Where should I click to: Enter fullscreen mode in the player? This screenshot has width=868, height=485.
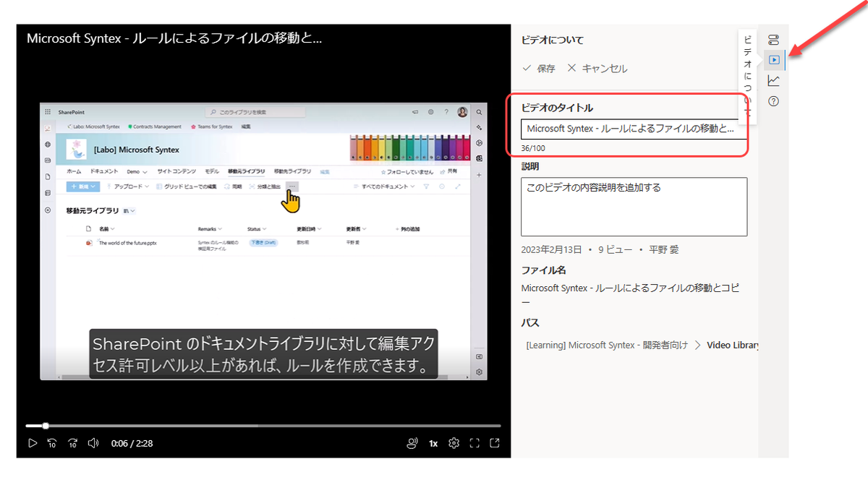pos(475,443)
